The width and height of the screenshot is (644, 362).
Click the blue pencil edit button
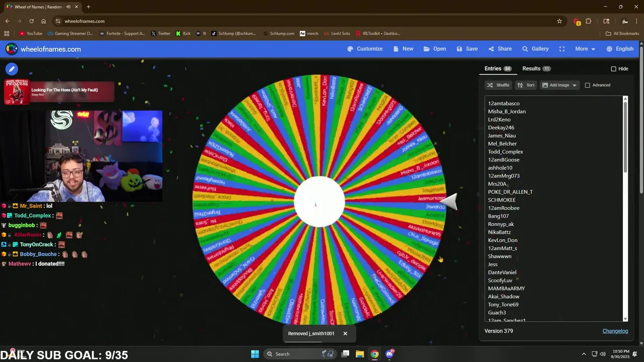coord(12,69)
